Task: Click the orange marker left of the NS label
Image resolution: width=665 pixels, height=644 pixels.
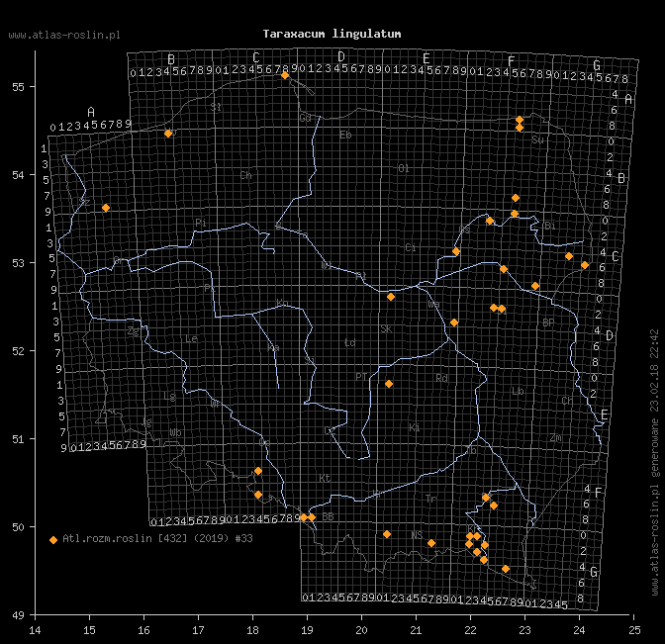Action: [387, 534]
